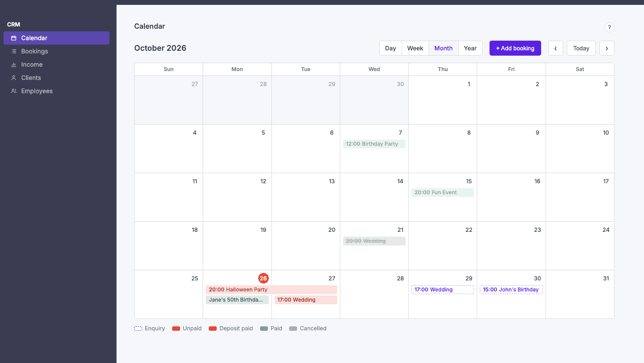The height and width of the screenshot is (363, 644).
Task: Click the Unpaid legend swatch
Action: pyautogui.click(x=176, y=329)
